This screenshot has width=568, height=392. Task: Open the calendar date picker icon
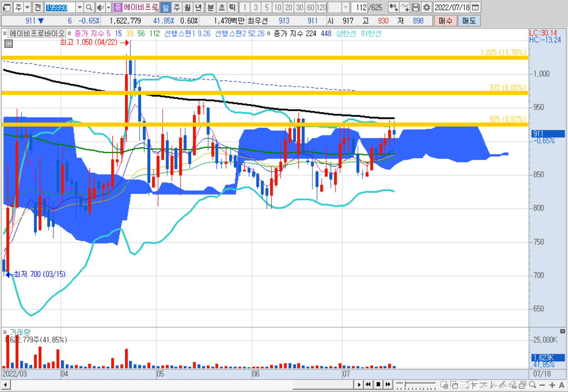(475, 7)
